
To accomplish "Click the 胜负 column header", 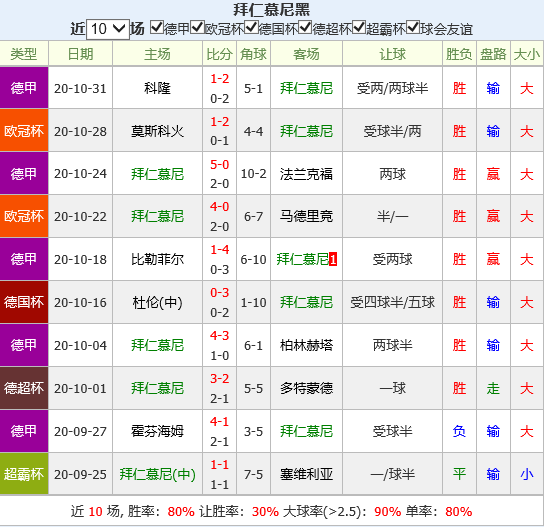I will click(459, 54).
